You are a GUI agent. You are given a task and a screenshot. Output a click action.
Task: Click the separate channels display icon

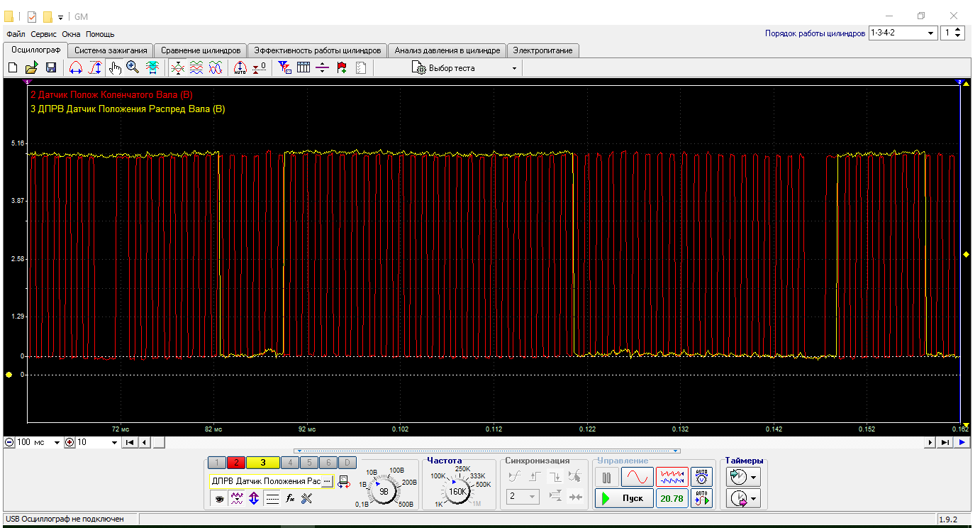197,67
